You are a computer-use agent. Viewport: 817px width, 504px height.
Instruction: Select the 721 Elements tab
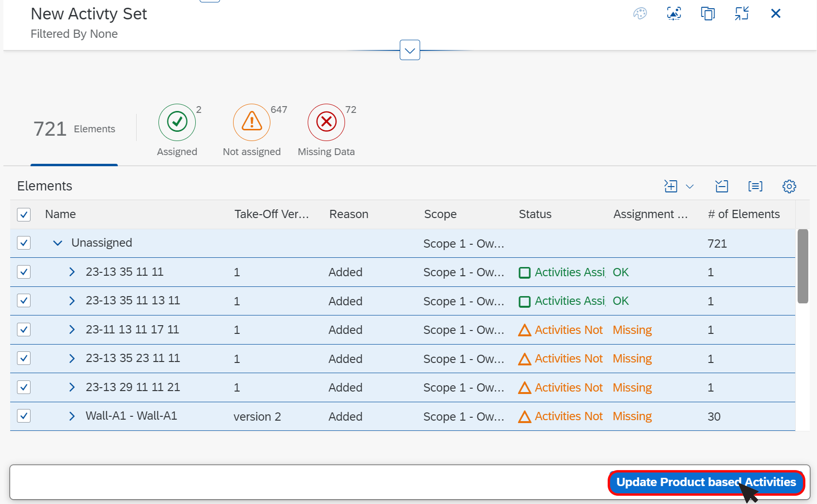(74, 129)
